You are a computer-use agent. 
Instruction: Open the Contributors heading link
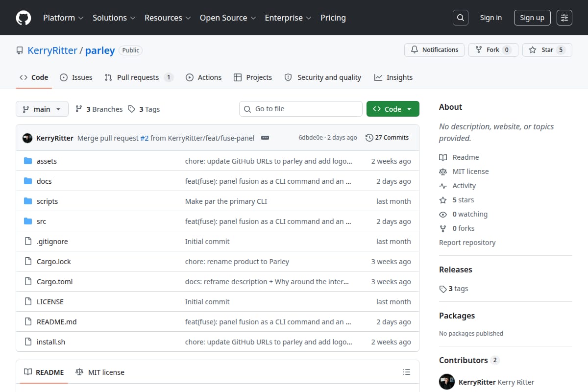pyautogui.click(x=469, y=360)
